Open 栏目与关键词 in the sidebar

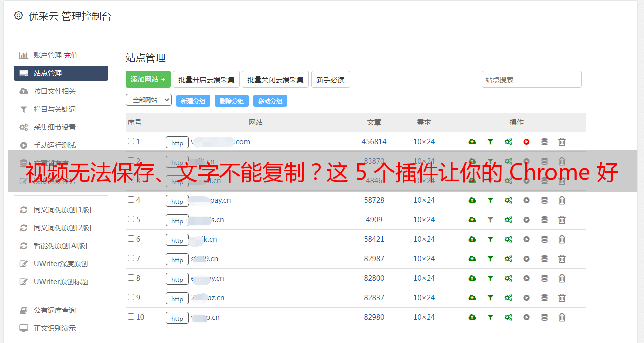pos(55,109)
